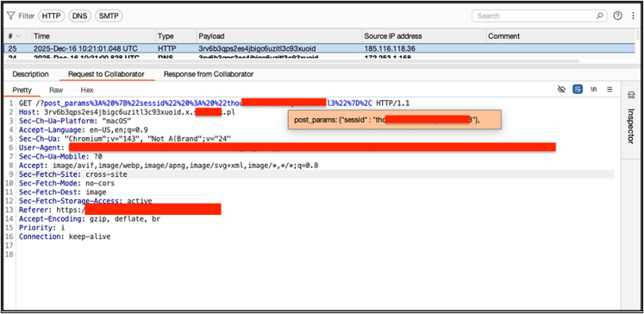This screenshot has height=314, width=644.
Task: Click payload 3rv6b3qps2es4jbigc6uzitl3c93xuoid in row 25
Action: pos(257,48)
